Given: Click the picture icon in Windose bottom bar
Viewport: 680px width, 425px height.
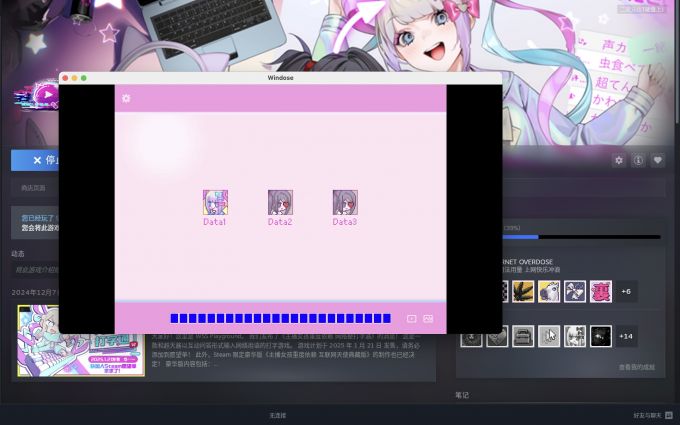Looking at the screenshot, I should [x=428, y=319].
